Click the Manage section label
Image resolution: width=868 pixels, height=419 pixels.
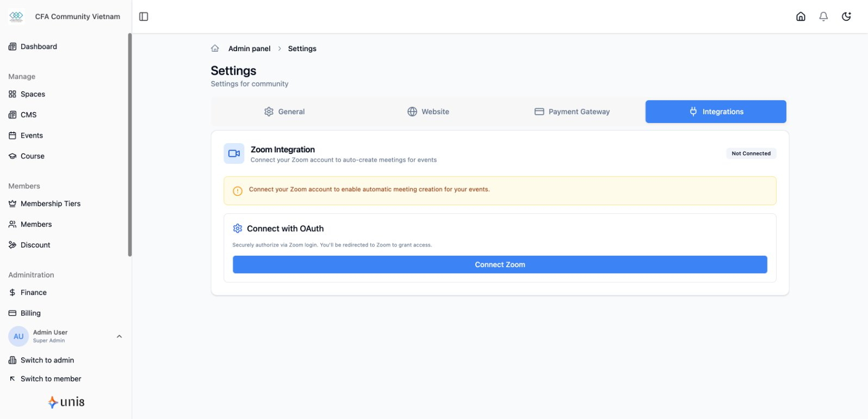(x=22, y=77)
